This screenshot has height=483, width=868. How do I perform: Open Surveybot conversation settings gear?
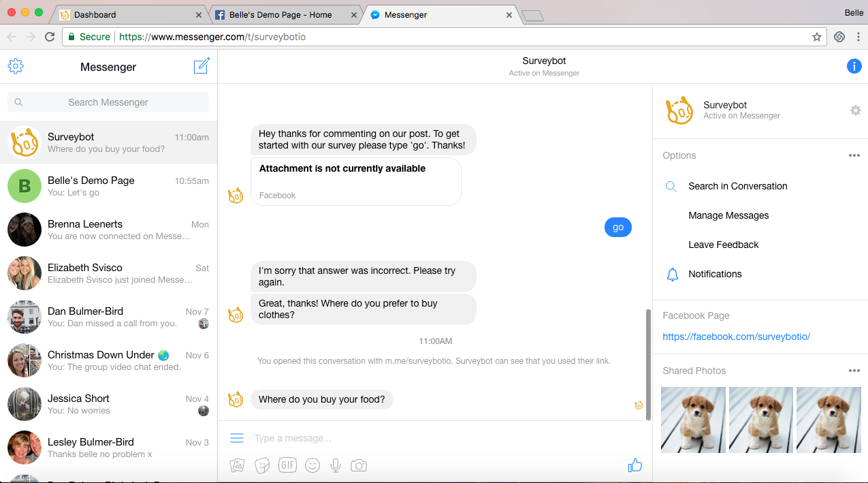pos(855,110)
